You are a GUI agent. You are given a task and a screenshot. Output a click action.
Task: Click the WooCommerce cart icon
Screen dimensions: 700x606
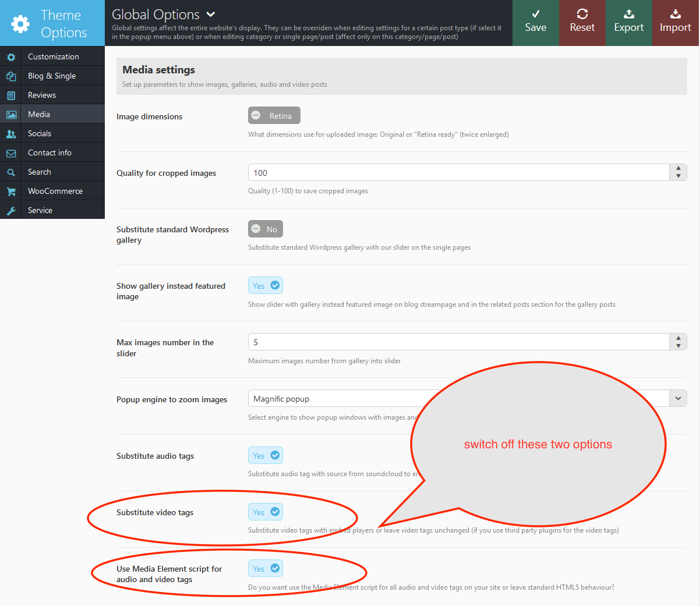pyautogui.click(x=11, y=192)
